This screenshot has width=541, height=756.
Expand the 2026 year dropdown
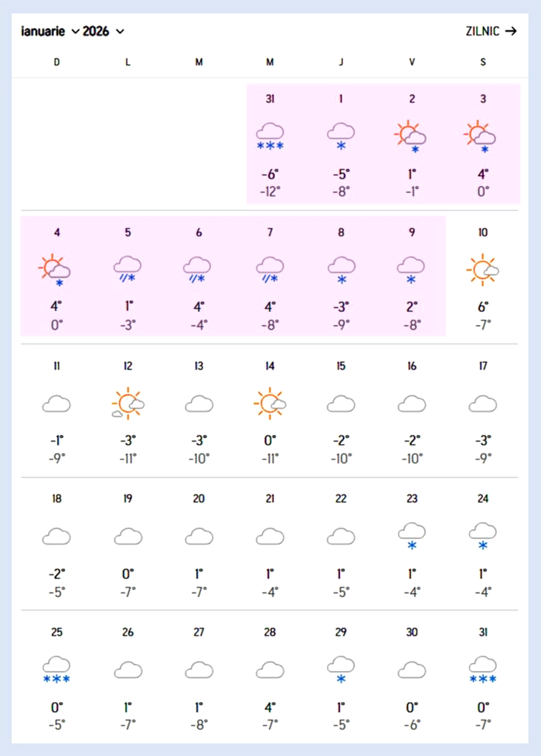104,32
